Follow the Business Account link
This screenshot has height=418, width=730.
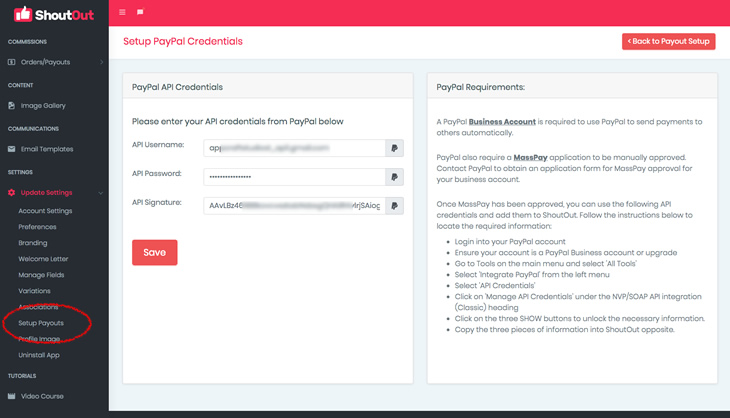502,121
